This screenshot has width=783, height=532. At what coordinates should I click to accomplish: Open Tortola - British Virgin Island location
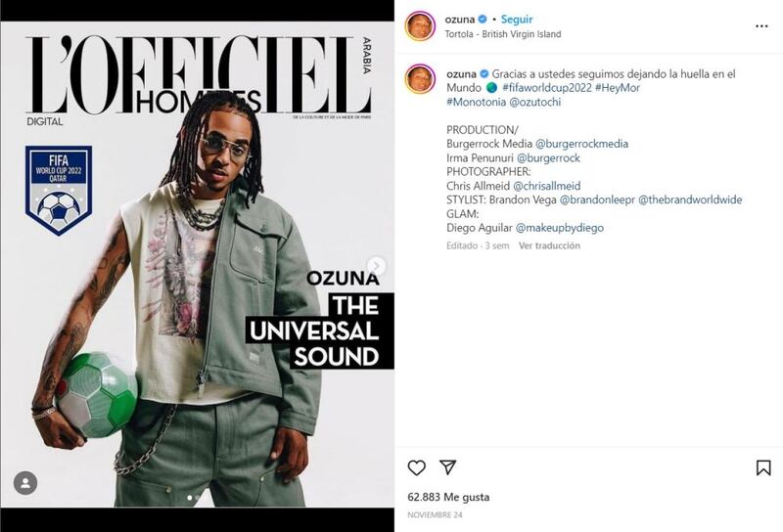pos(503,34)
